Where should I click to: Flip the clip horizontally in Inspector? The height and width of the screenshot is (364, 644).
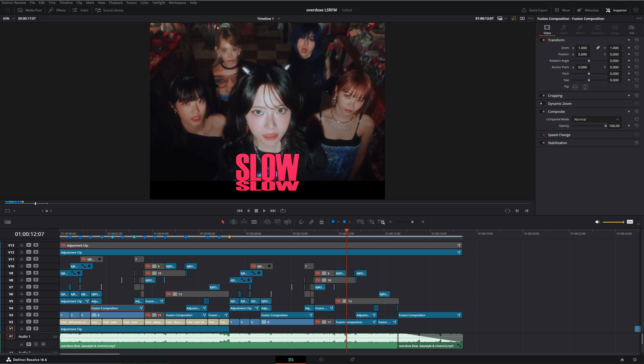(575, 87)
